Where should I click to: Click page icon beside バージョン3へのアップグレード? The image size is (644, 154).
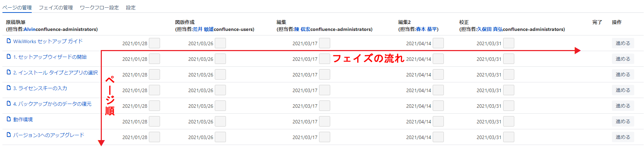[9, 135]
